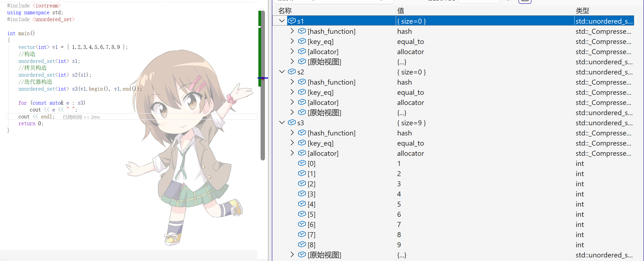Select value 5 of element [4]
The image size is (644, 261).
click(399, 204)
